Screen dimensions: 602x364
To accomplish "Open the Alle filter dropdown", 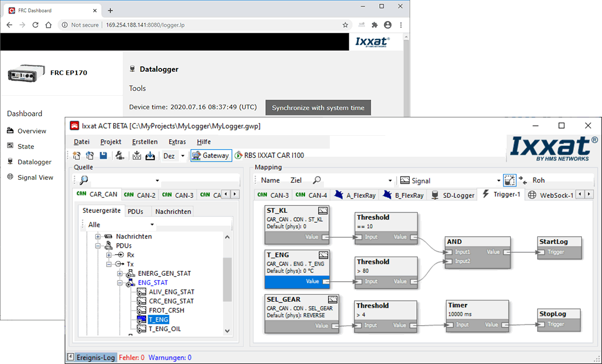I will [152, 225].
